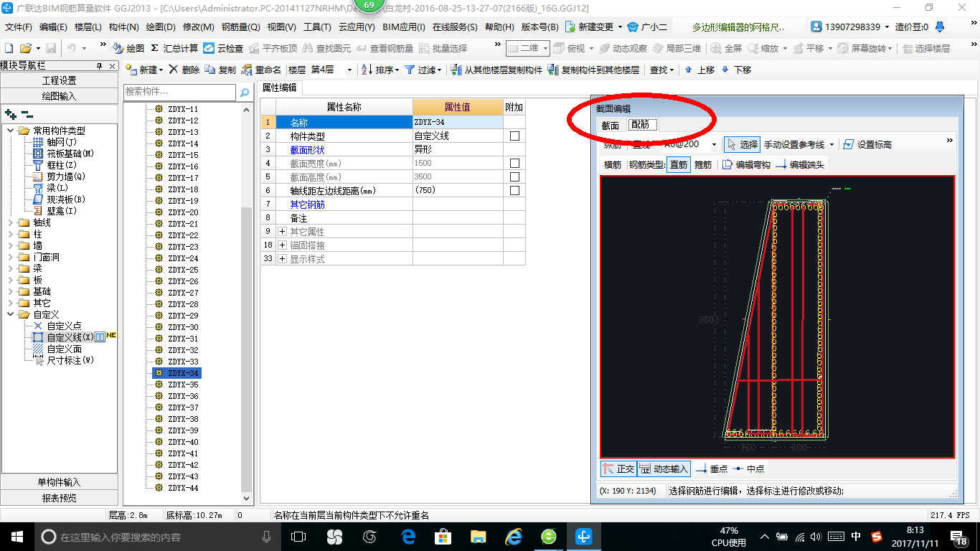Viewport: 980px width, 551px height.
Task: Expand 显示样式 row
Action: pyautogui.click(x=282, y=259)
